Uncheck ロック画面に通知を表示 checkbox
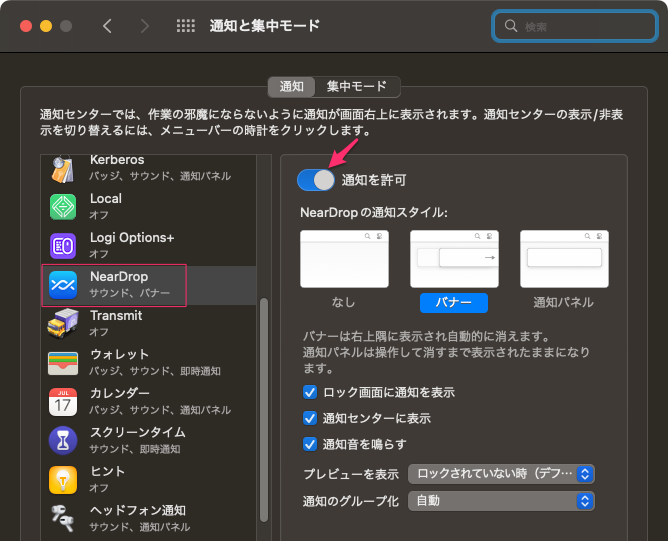This screenshot has height=541, width=668. point(310,393)
